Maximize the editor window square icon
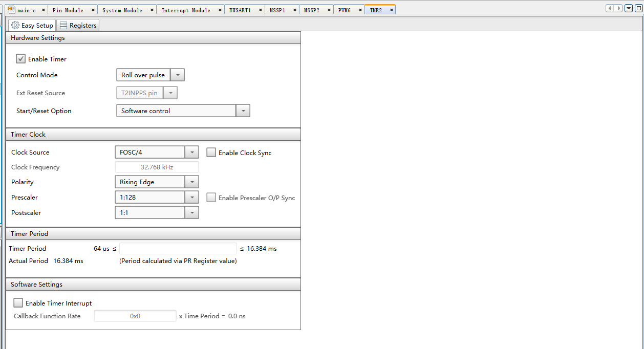Image resolution: width=644 pixels, height=349 pixels. coord(638,8)
